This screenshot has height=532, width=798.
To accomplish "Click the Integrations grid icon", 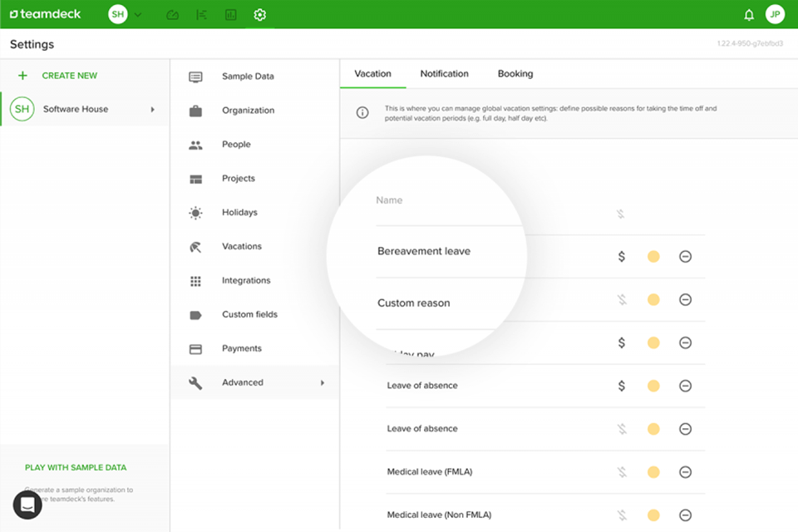I will click(195, 281).
